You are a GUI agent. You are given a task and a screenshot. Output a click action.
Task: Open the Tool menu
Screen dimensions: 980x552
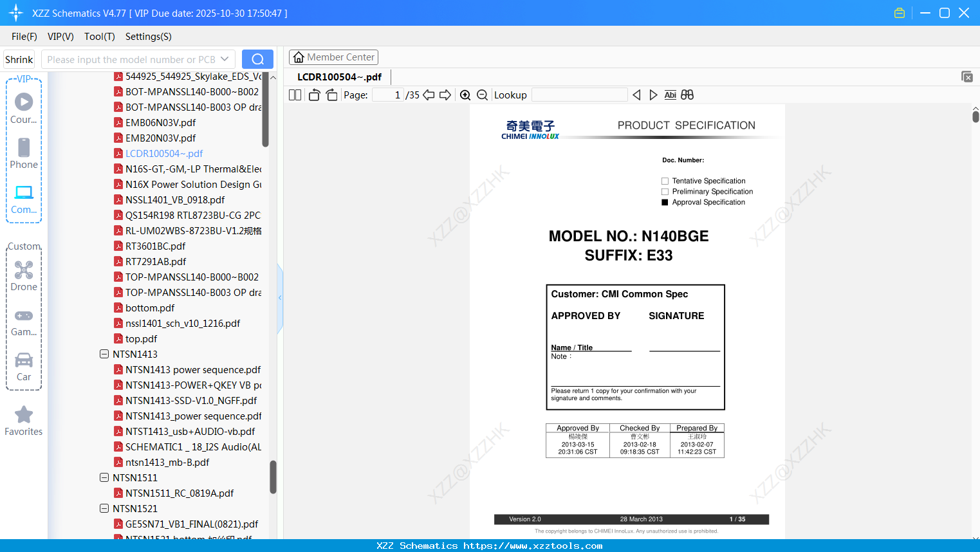point(100,37)
